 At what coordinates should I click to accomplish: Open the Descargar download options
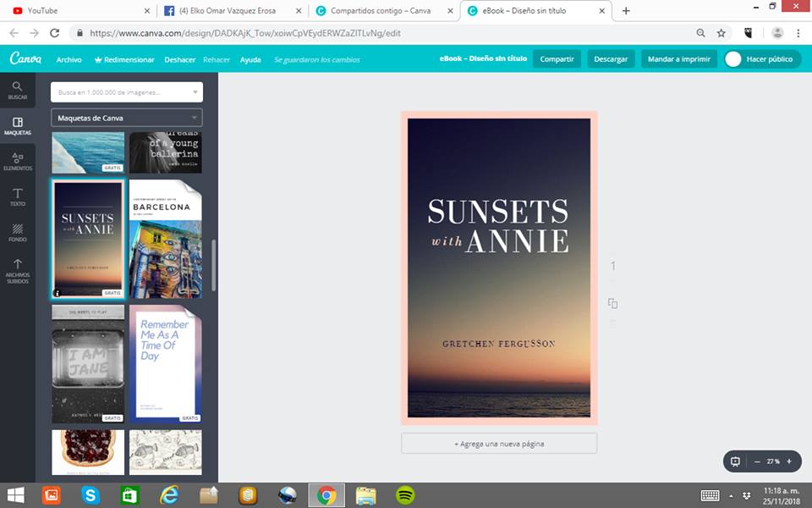611,59
